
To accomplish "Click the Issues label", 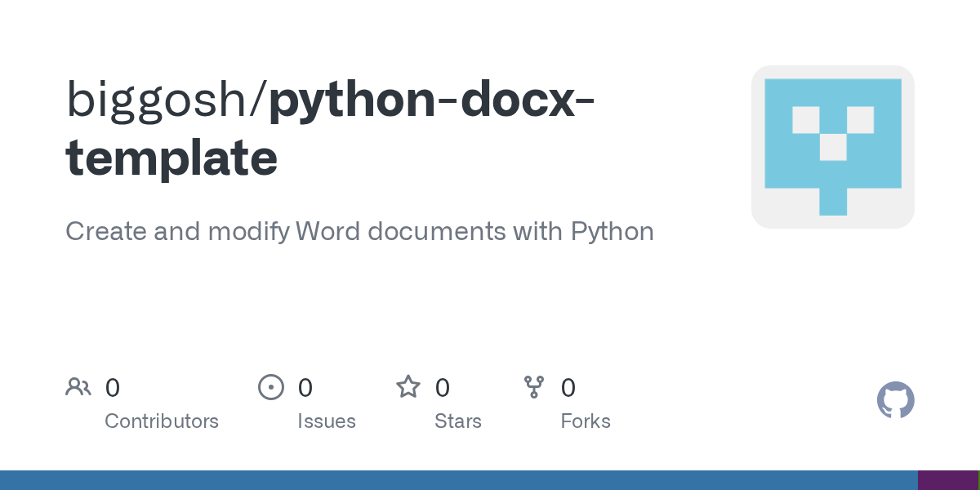I will tap(327, 421).
